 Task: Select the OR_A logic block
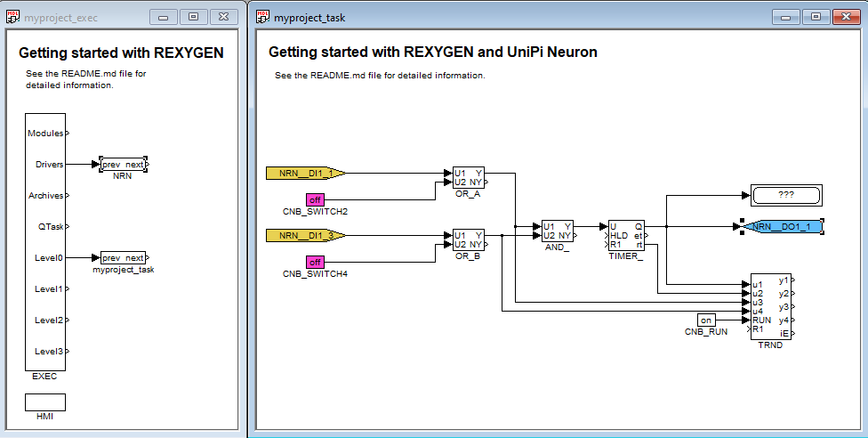point(469,178)
